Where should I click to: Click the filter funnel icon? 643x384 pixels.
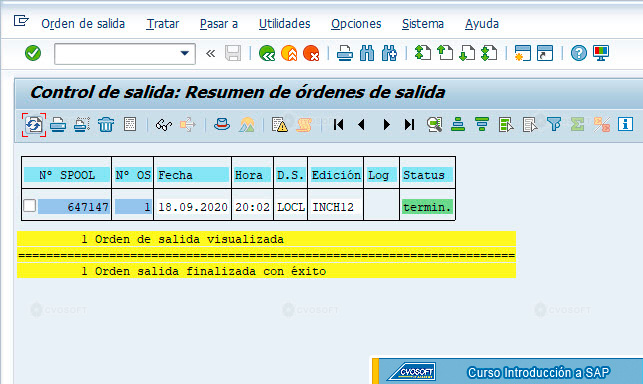click(554, 124)
